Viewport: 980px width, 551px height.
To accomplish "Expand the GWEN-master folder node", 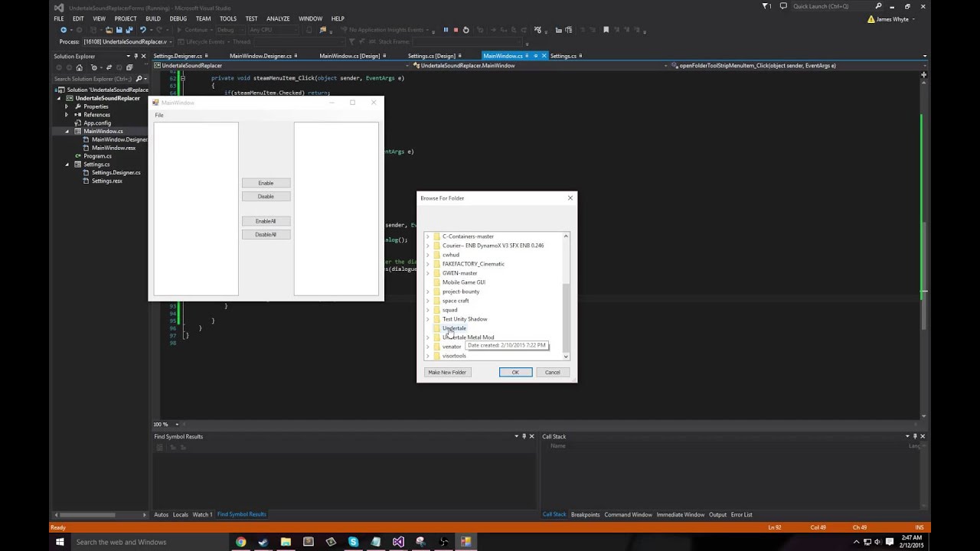I will pyautogui.click(x=428, y=273).
